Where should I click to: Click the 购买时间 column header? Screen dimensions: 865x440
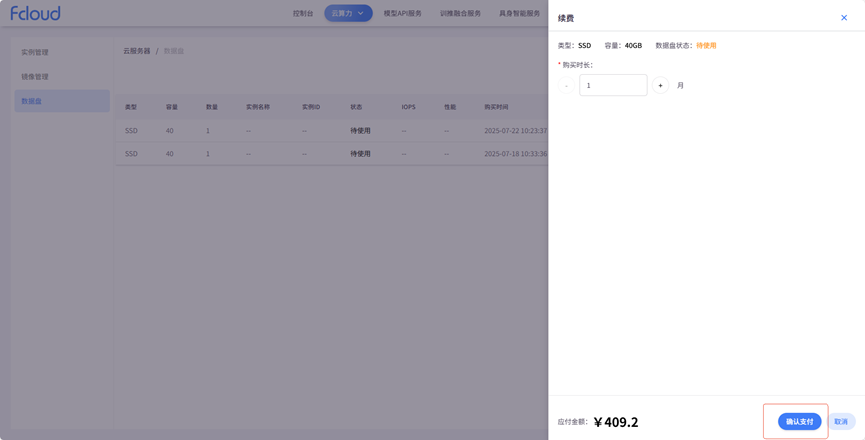[x=496, y=107]
